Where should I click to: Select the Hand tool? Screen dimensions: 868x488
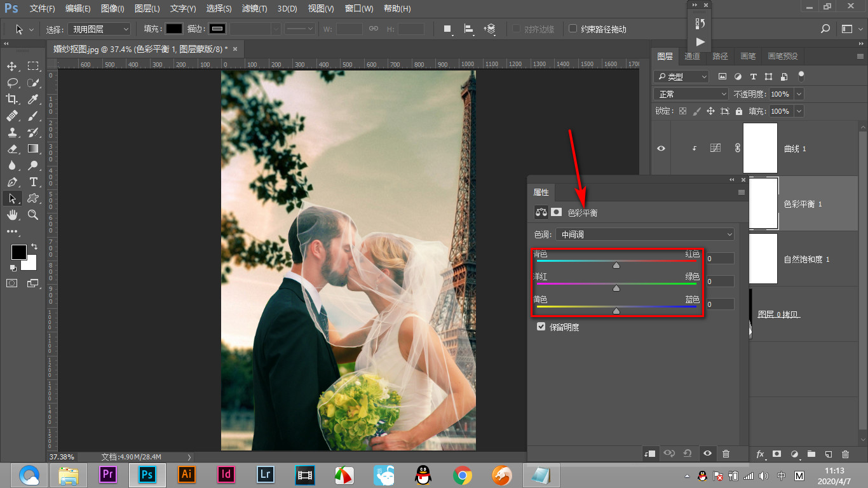12,215
